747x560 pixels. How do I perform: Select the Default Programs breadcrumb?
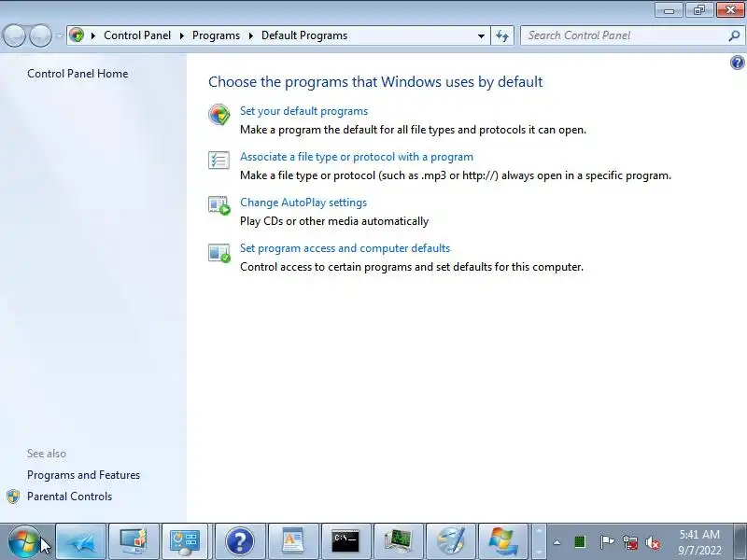click(x=304, y=35)
